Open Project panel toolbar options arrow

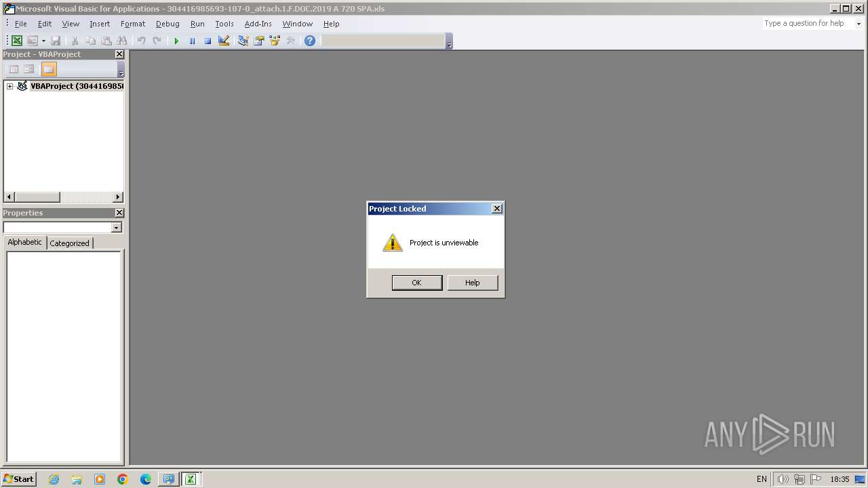[x=121, y=71]
